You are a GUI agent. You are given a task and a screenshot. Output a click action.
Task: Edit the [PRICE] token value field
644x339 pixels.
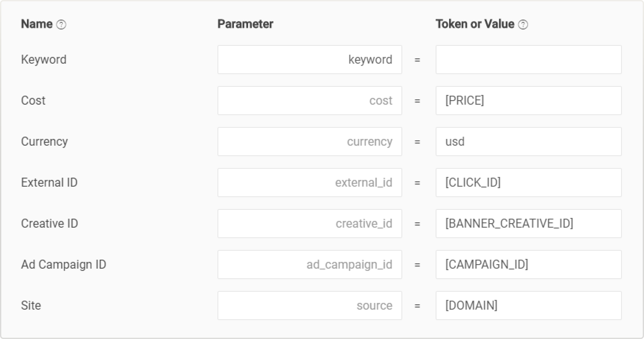528,101
